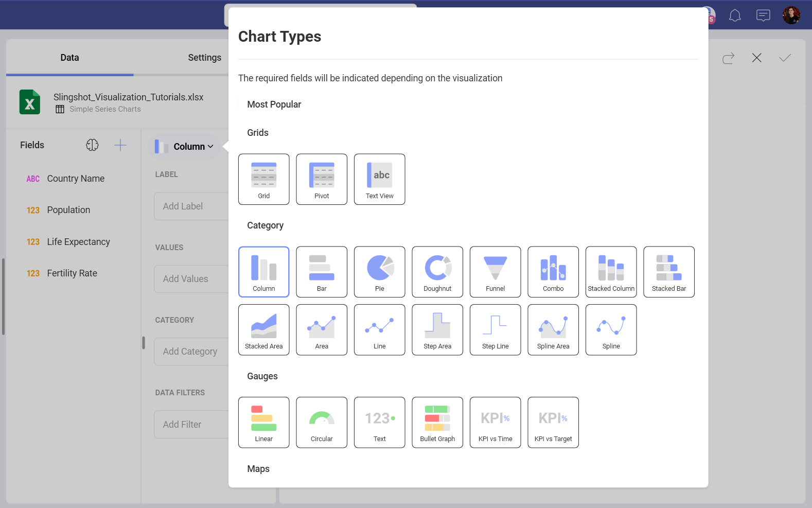Choose the Linear gauge
This screenshot has width=812, height=508.
(264, 423)
